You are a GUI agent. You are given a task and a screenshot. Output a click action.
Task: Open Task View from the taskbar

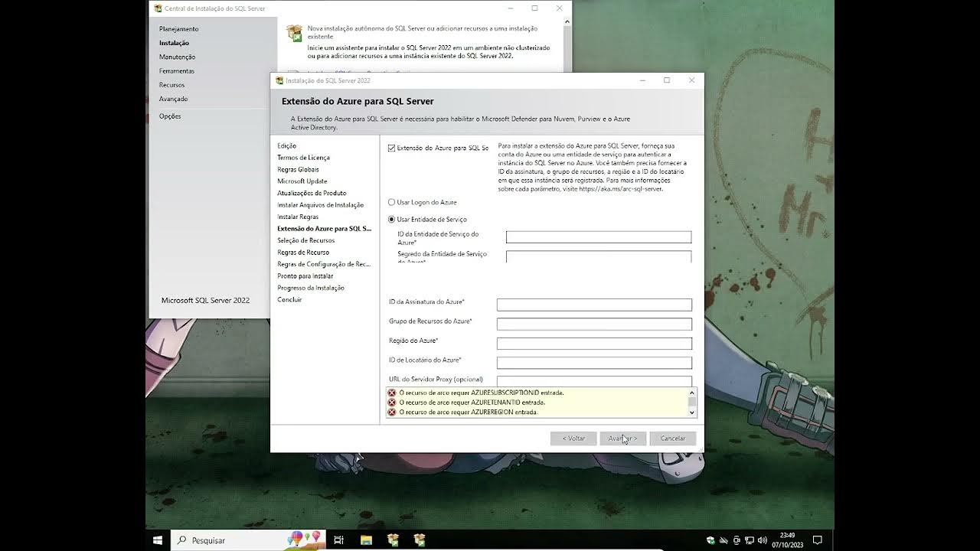(x=339, y=540)
